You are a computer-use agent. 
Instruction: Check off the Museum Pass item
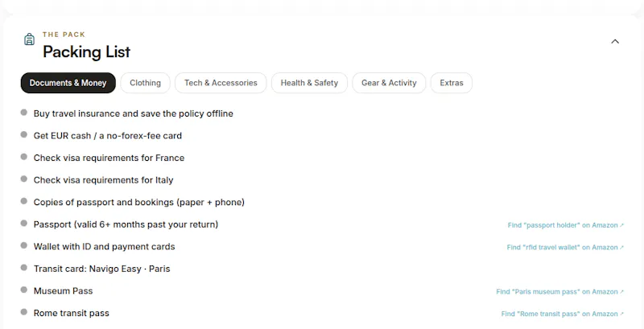click(x=24, y=290)
